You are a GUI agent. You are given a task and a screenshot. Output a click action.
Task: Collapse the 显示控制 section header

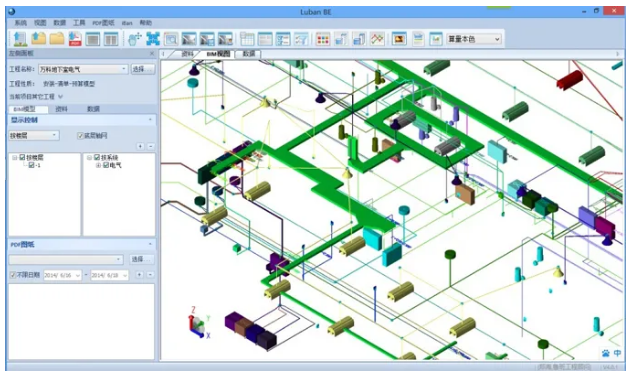click(151, 120)
